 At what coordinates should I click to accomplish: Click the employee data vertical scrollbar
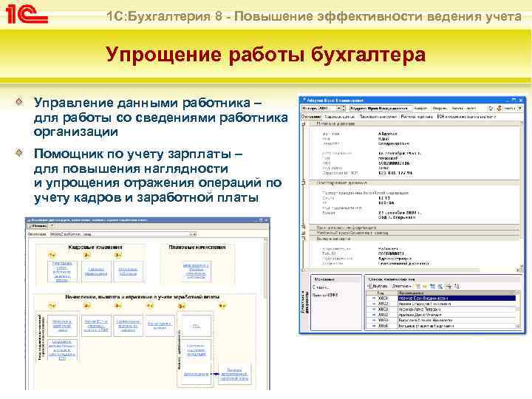521,196
